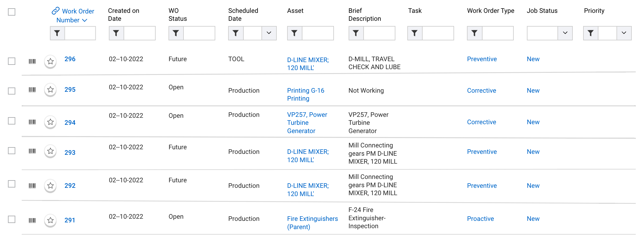The image size is (644, 249).
Task: Open the Brief Description filter funnel
Action: point(356,33)
